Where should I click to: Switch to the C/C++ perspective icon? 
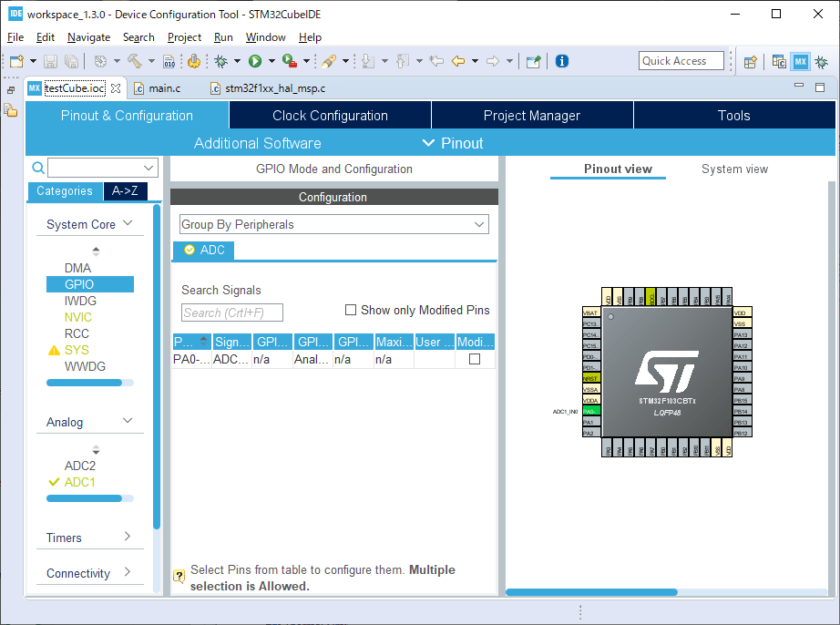pos(779,61)
